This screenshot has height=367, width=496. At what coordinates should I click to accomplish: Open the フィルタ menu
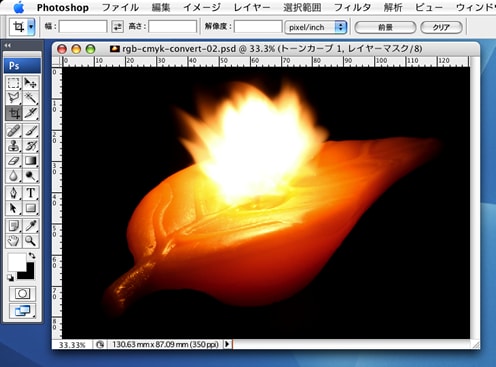click(x=352, y=7)
